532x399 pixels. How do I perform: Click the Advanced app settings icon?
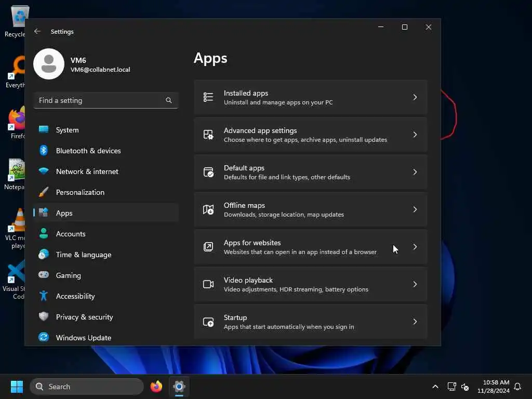click(x=208, y=135)
